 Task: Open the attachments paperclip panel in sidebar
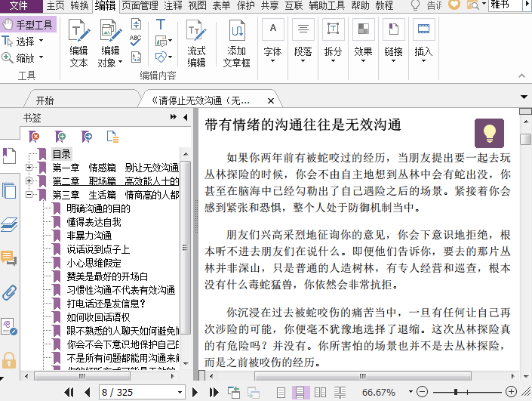[9, 292]
